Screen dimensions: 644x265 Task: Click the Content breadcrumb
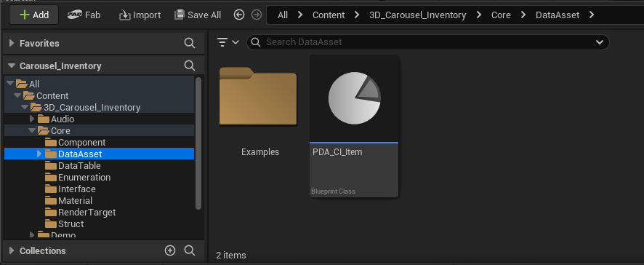(x=329, y=15)
